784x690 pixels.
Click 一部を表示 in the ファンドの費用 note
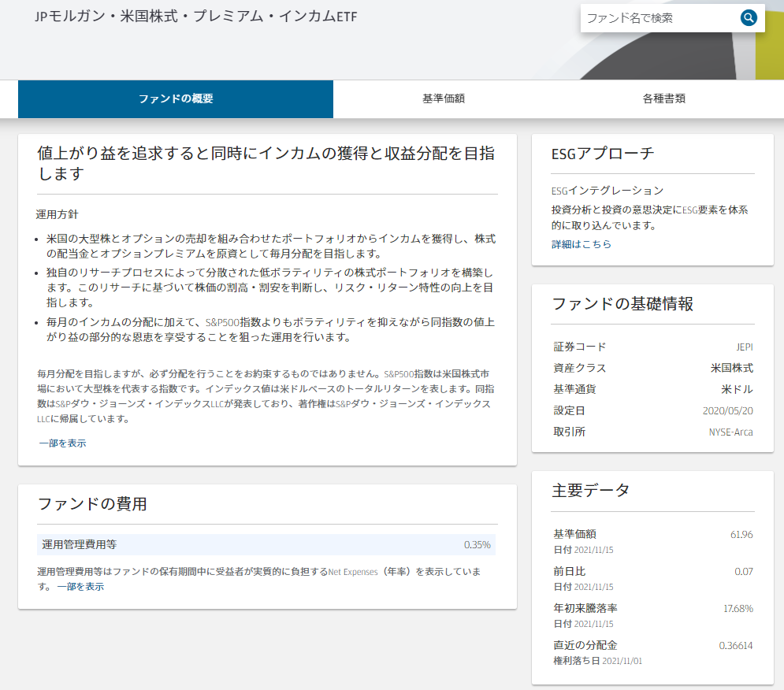point(80,587)
